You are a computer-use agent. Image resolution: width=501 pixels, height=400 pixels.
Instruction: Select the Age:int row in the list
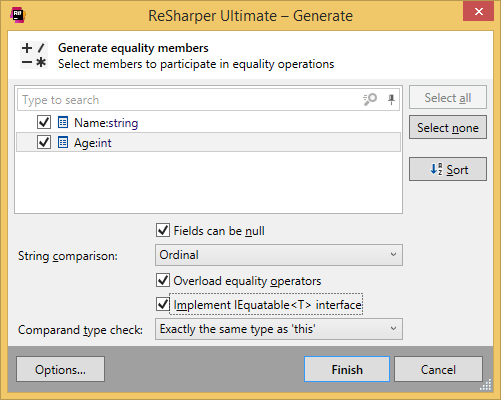click(208, 142)
